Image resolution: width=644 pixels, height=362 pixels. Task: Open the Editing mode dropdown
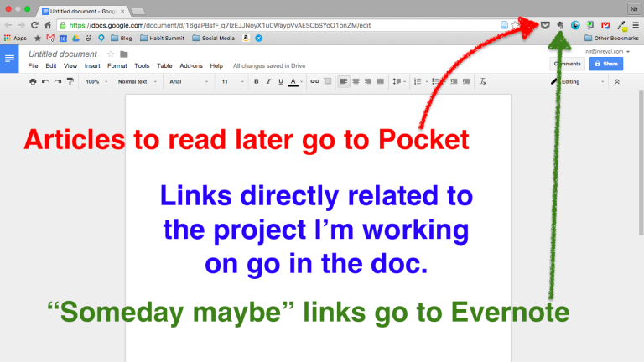578,81
